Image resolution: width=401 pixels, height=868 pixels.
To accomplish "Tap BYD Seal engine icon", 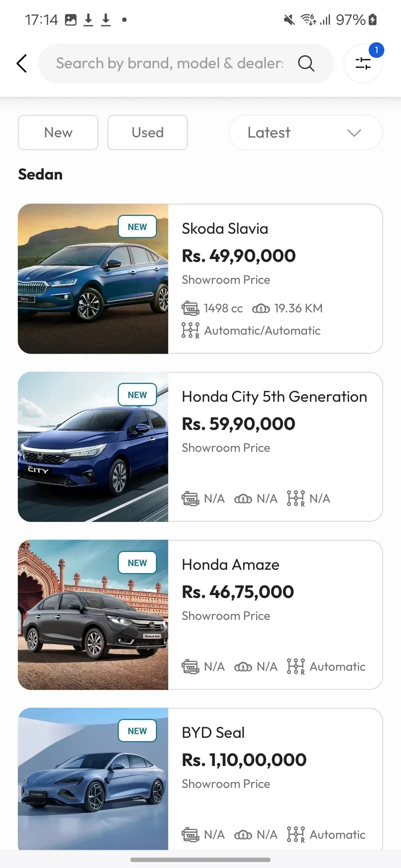I will coord(190,835).
